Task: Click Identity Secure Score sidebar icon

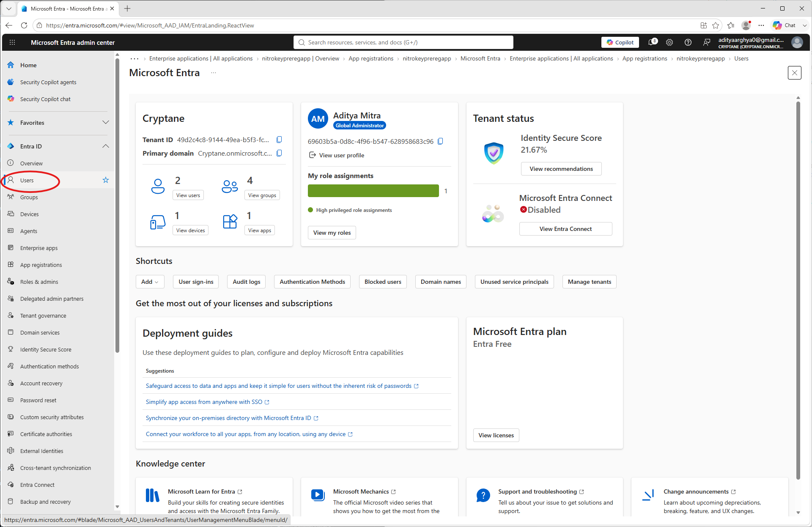Action: pyautogui.click(x=11, y=349)
